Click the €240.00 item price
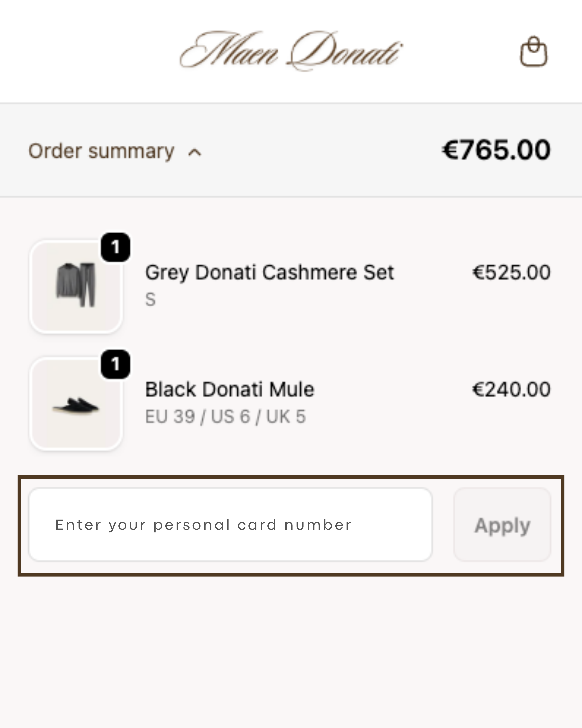 click(511, 389)
